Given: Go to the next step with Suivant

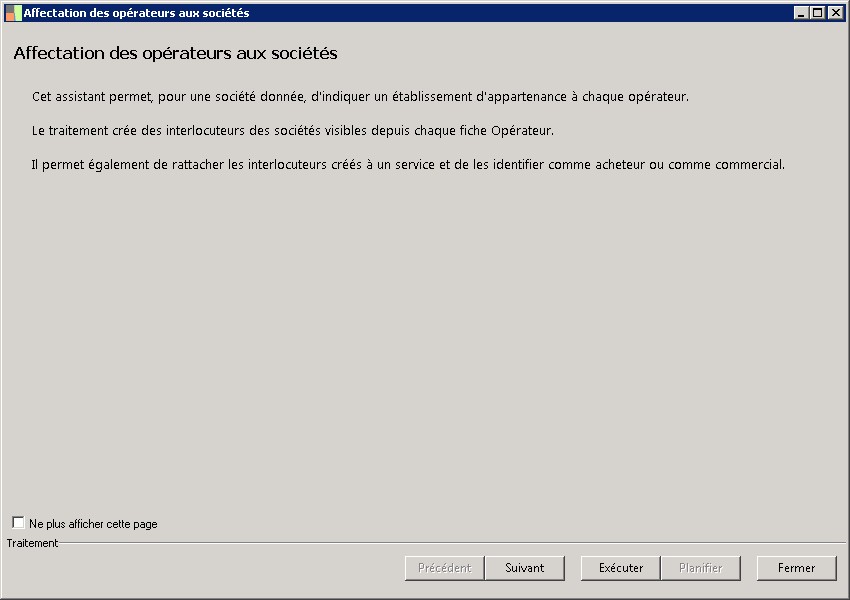Looking at the screenshot, I should (x=525, y=568).
